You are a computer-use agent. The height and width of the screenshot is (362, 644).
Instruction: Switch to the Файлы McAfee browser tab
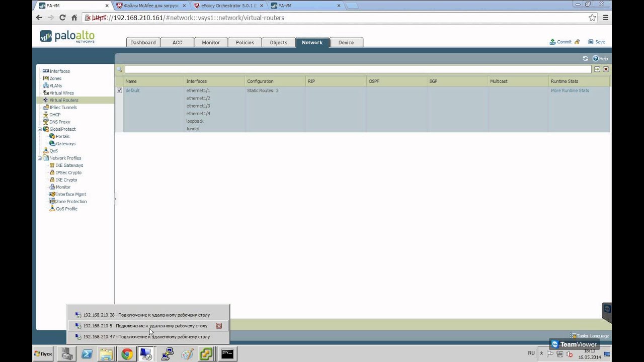150,6
